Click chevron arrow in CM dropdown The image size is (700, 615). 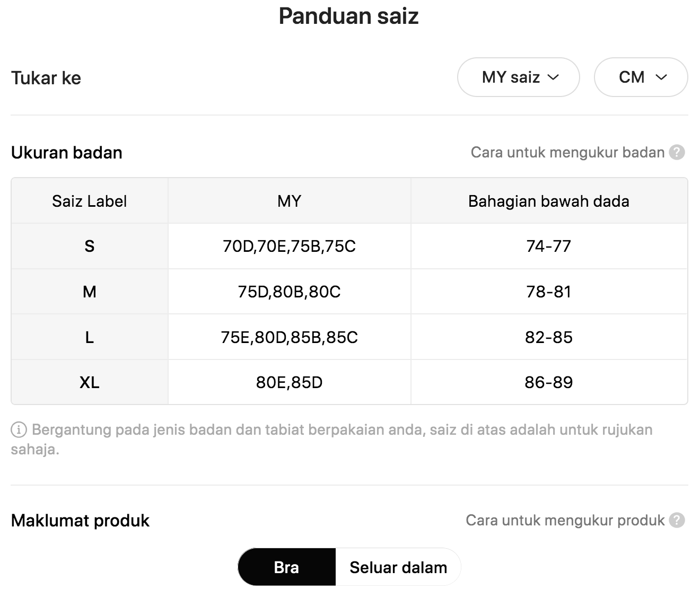point(661,77)
